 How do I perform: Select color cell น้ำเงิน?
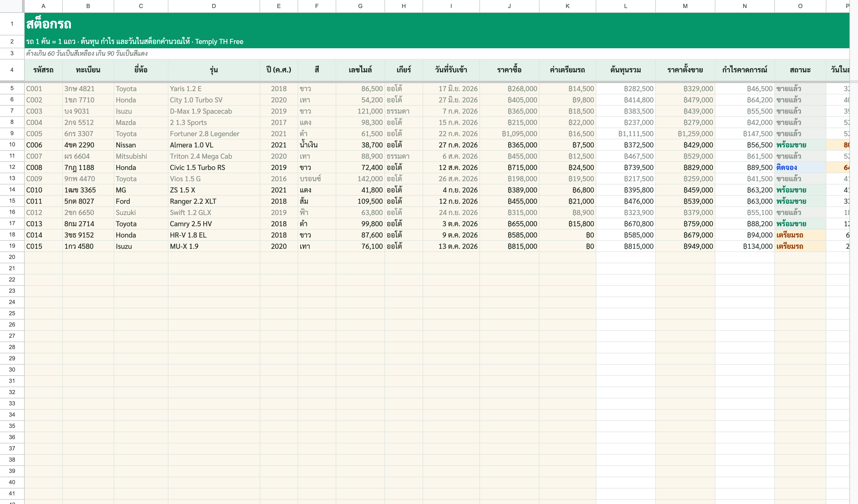click(317, 145)
